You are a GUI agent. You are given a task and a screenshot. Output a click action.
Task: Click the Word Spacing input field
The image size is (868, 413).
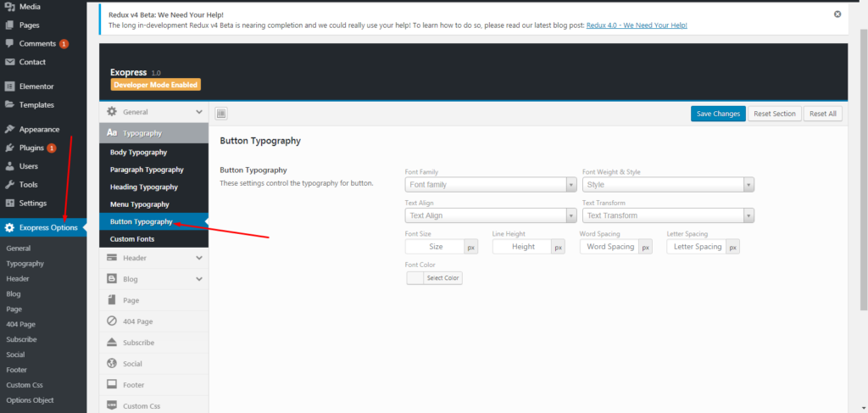pos(610,247)
